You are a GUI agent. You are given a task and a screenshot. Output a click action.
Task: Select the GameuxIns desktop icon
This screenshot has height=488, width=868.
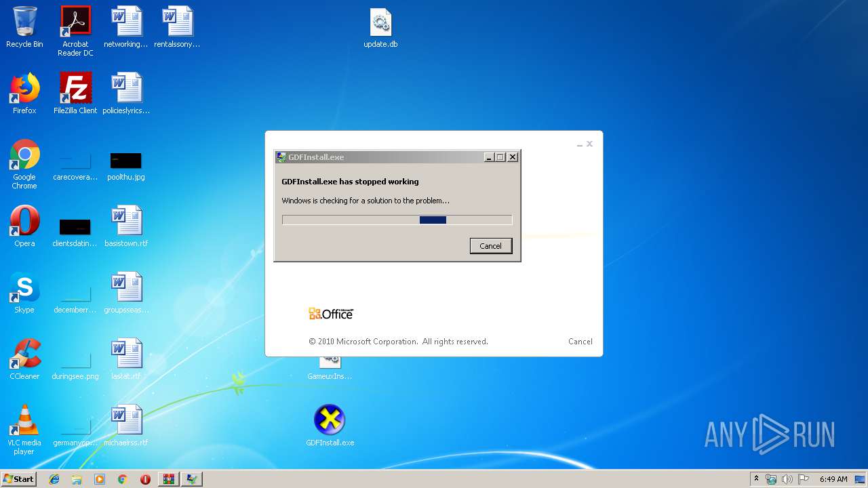pyautogui.click(x=330, y=369)
